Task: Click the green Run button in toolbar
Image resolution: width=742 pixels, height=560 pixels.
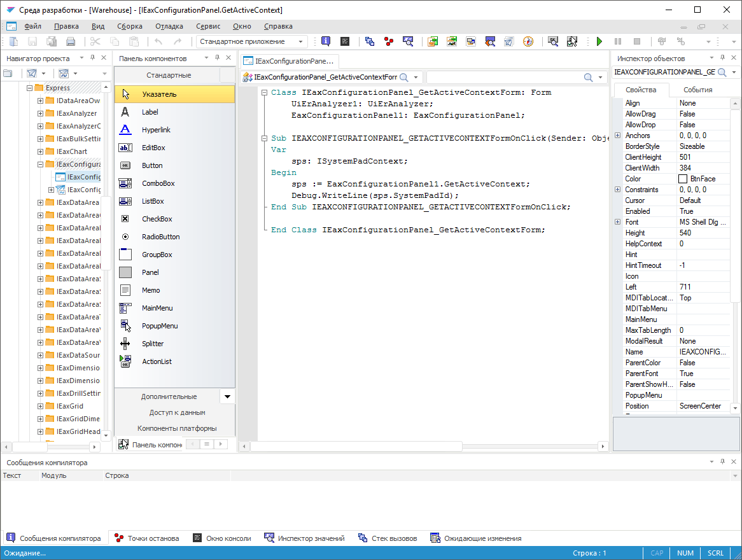Action: click(x=599, y=41)
